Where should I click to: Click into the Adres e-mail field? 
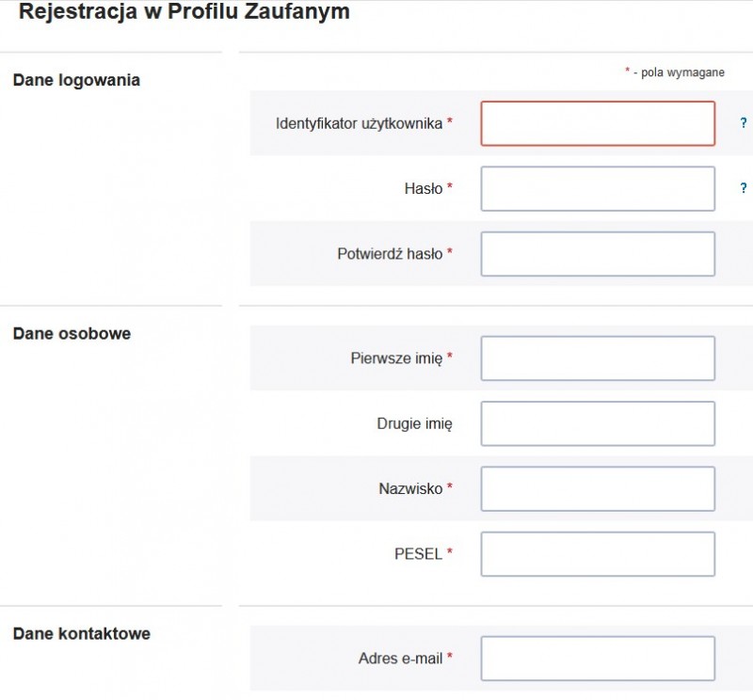[x=598, y=659]
